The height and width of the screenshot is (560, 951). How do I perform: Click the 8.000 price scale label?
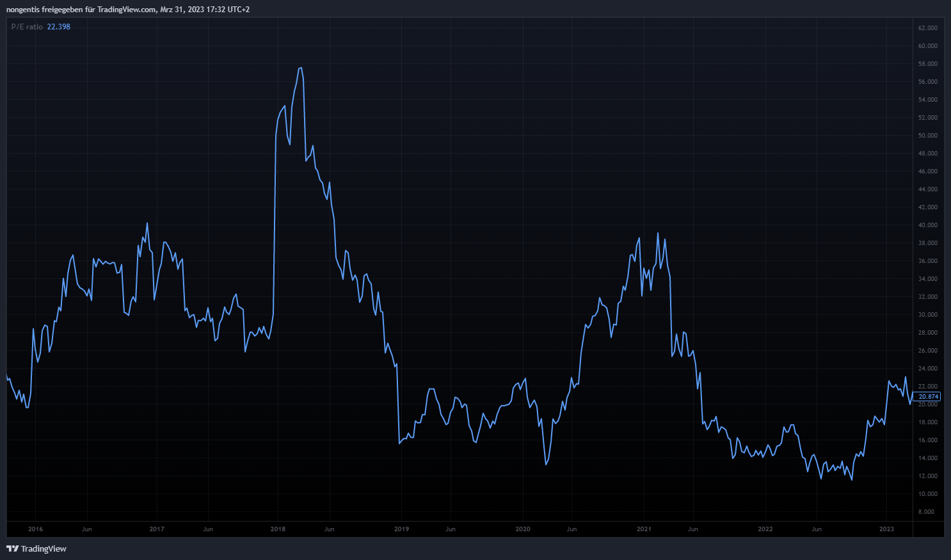click(926, 512)
